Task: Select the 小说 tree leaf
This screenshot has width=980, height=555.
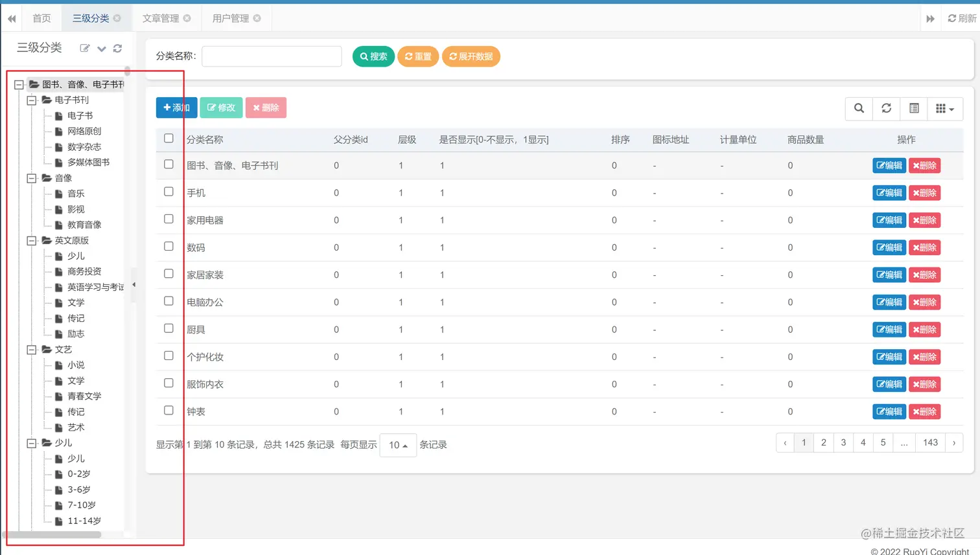Action: (76, 365)
